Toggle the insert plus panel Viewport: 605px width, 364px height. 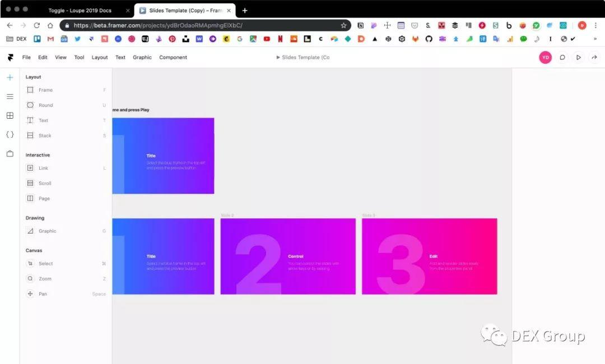(x=10, y=77)
